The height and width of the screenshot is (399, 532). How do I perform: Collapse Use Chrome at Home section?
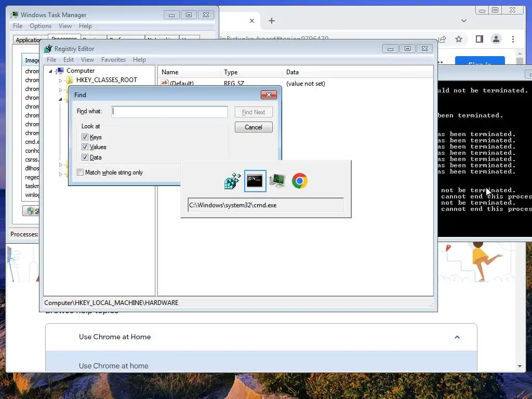[x=457, y=337]
